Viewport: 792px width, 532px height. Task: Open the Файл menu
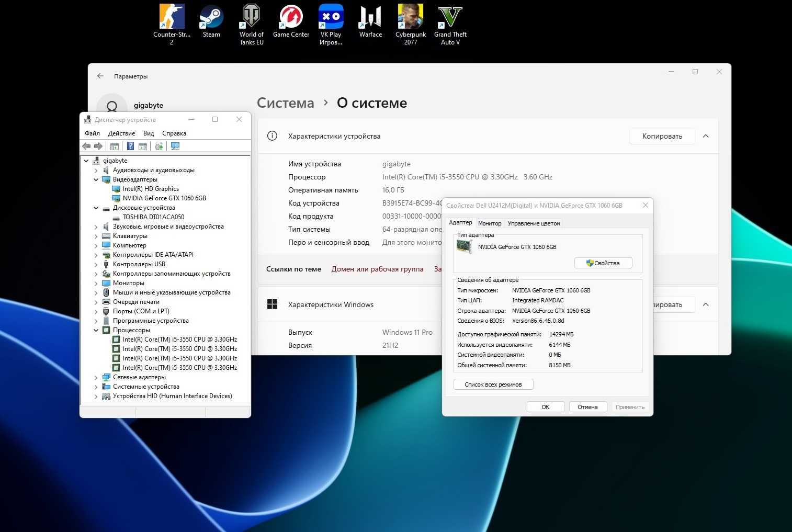click(92, 133)
